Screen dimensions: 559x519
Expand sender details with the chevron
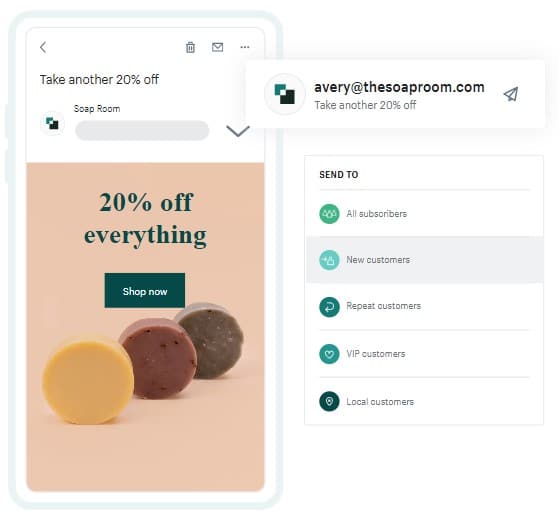238,131
